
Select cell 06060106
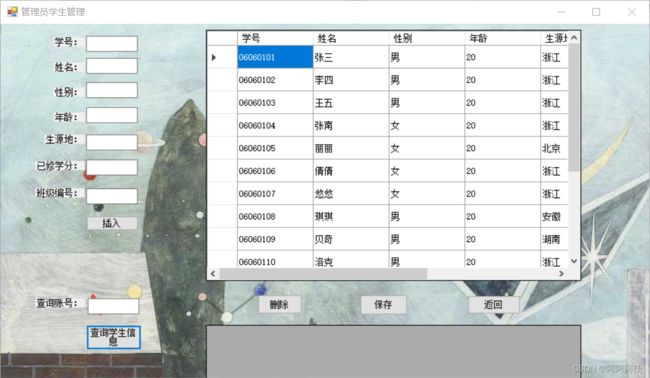(275, 171)
